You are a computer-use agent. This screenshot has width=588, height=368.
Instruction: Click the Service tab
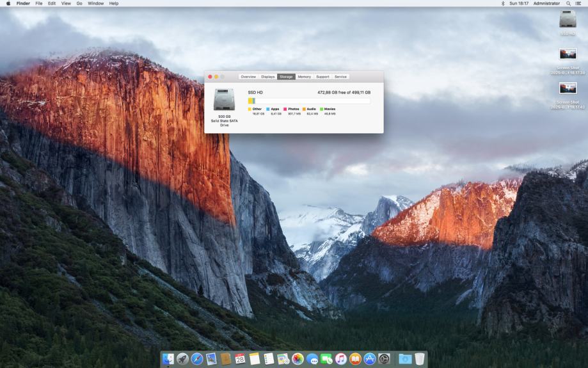coord(340,77)
